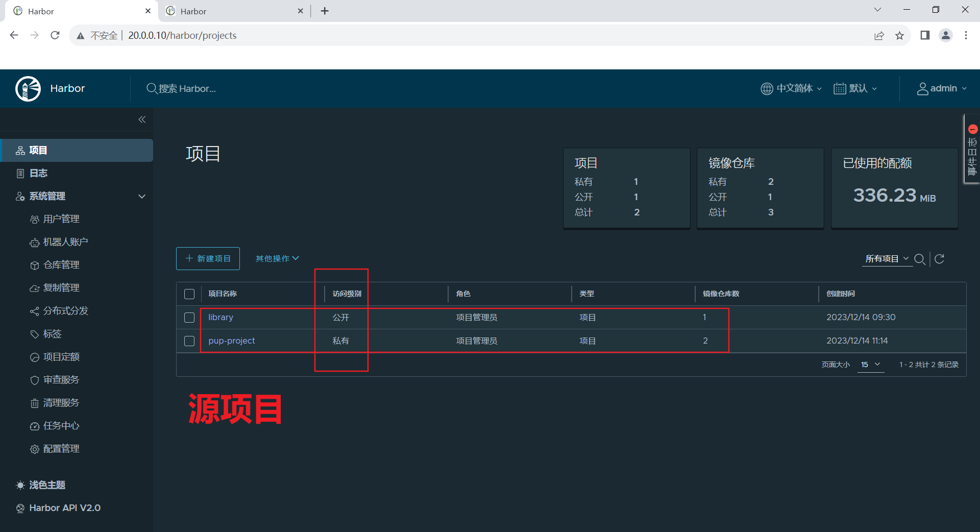This screenshot has height=532, width=980.
Task: Open the page size 15 dropdown
Action: coord(871,365)
